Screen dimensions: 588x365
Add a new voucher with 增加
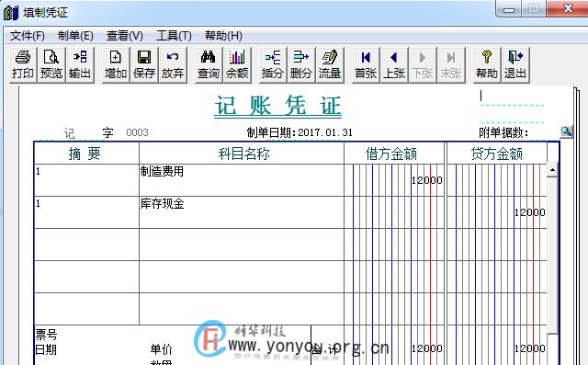tap(116, 64)
